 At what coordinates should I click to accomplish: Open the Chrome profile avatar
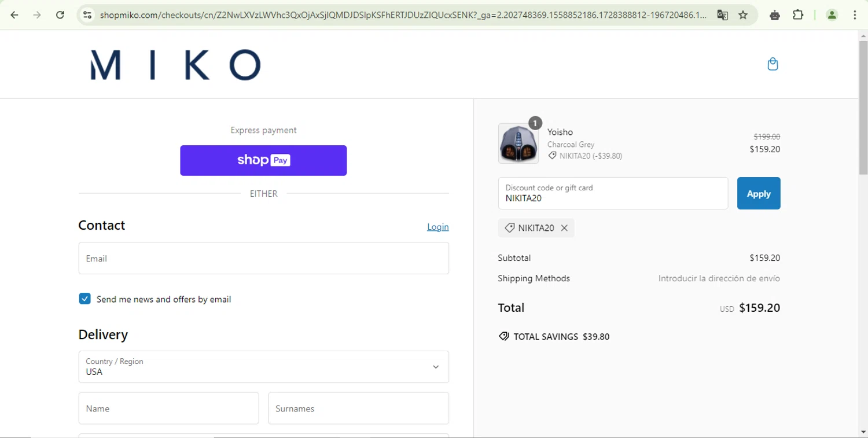tap(832, 15)
